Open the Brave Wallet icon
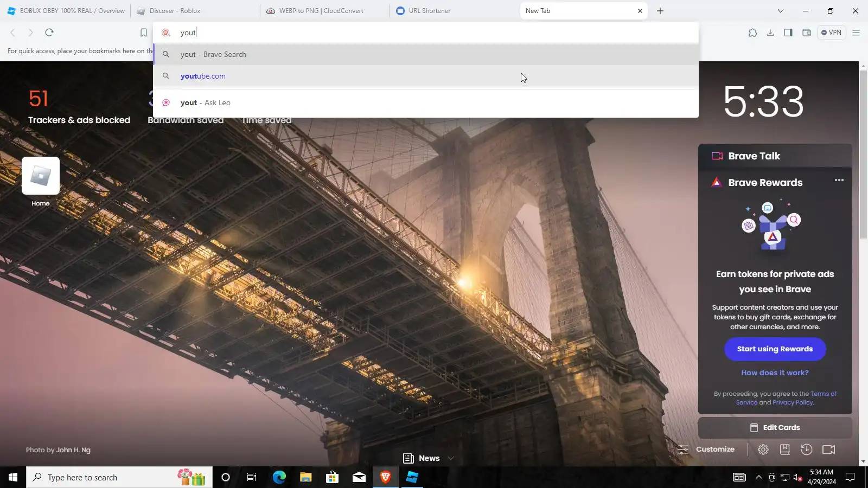Image resolution: width=868 pixels, height=488 pixels. click(x=807, y=33)
